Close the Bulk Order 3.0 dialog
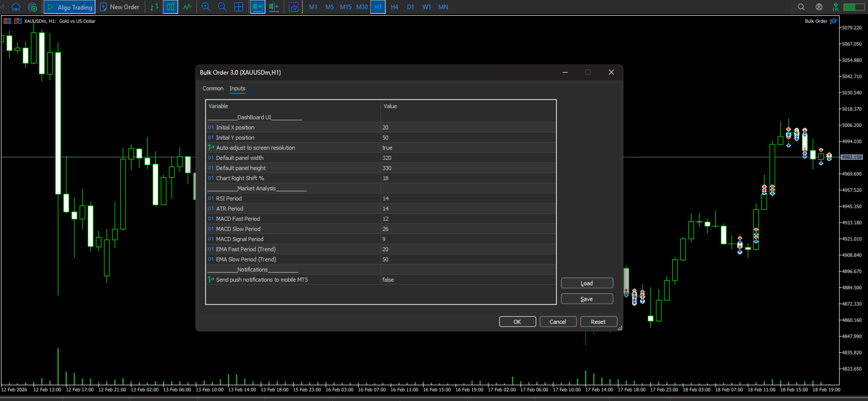The image size is (868, 401). (611, 72)
